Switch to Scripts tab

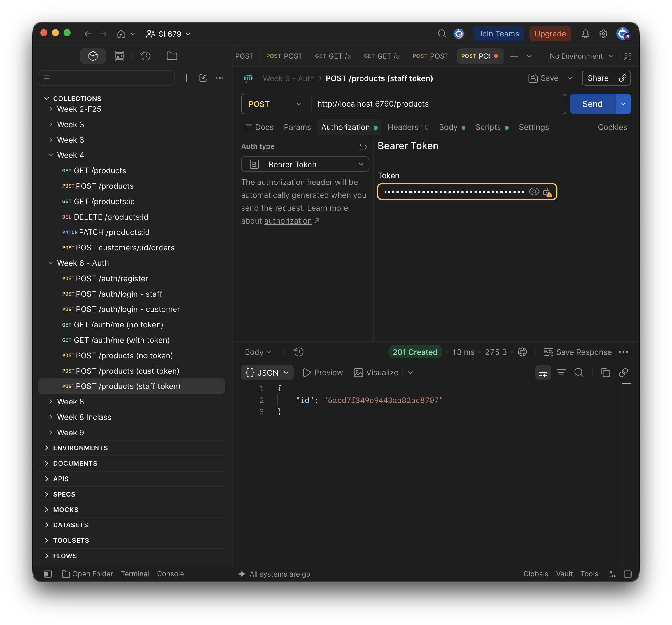point(492,128)
